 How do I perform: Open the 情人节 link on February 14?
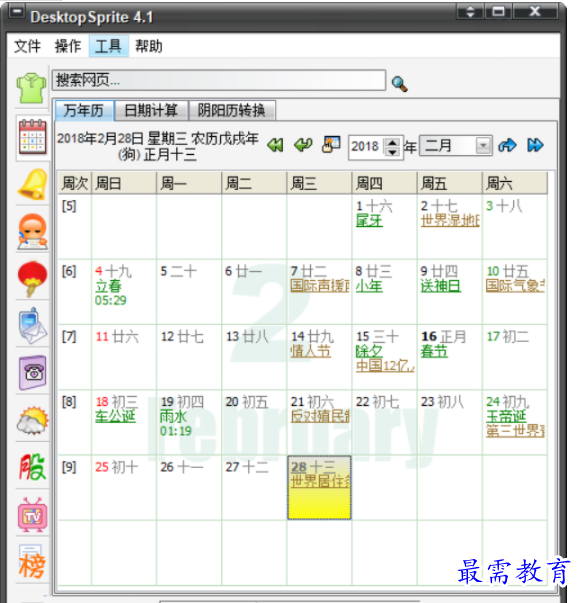point(311,351)
